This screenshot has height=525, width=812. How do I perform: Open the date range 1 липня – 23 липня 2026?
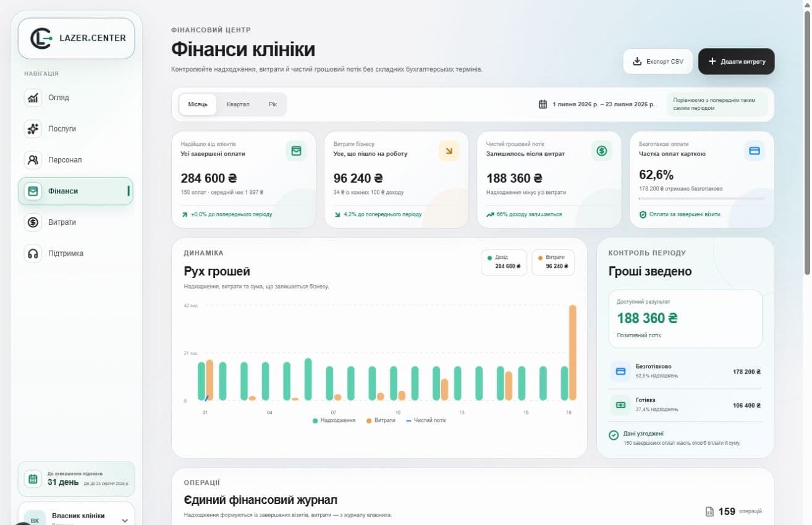[x=596, y=104]
